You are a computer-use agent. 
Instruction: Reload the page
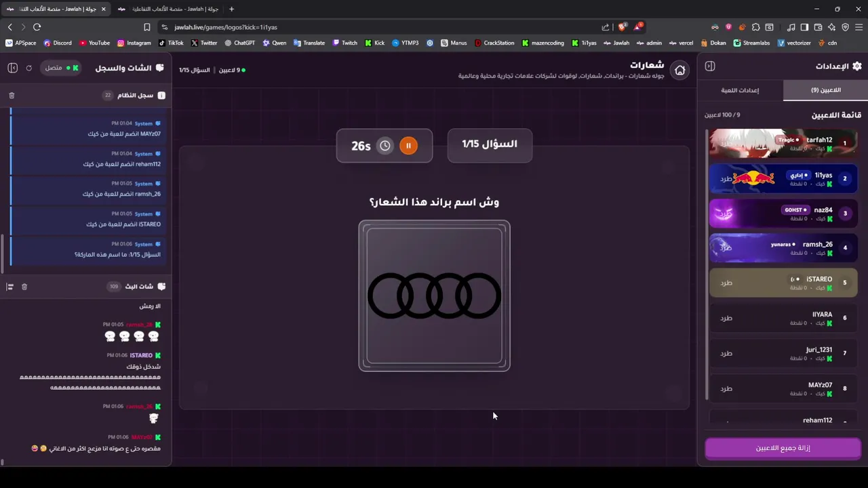tap(37, 27)
